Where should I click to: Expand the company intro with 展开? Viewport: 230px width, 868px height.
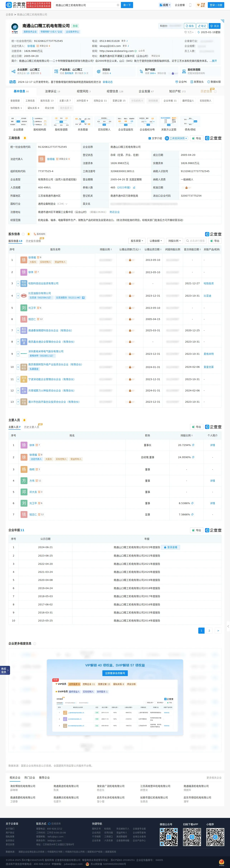coord(214,61)
